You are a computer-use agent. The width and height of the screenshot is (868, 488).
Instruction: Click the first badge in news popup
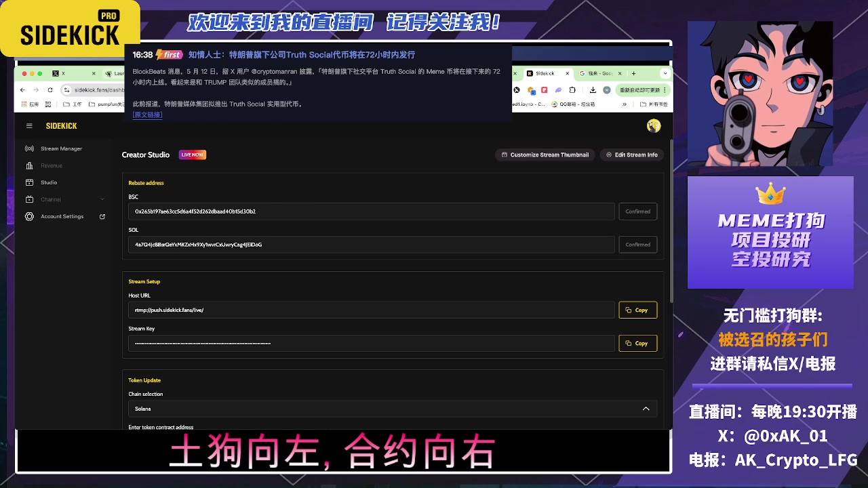[170, 55]
